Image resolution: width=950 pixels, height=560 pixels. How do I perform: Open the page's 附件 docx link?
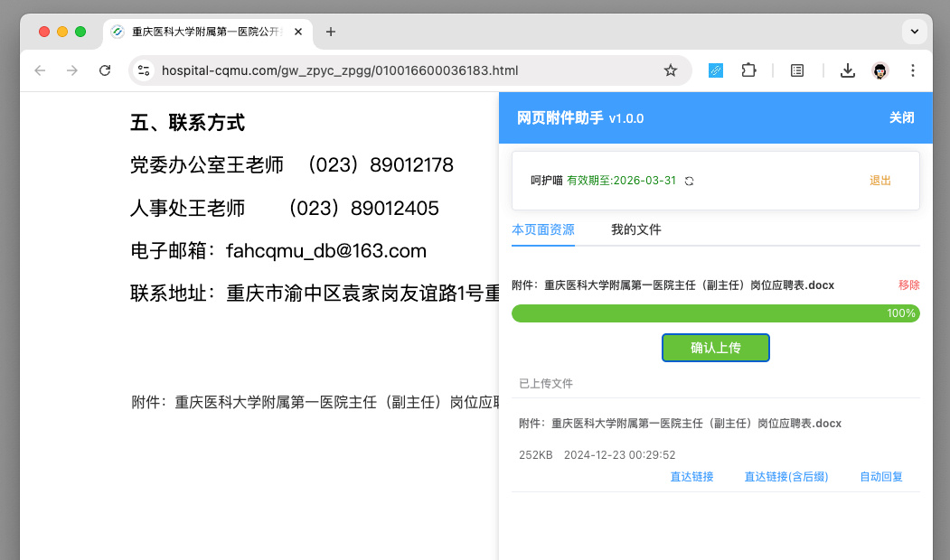click(x=315, y=402)
